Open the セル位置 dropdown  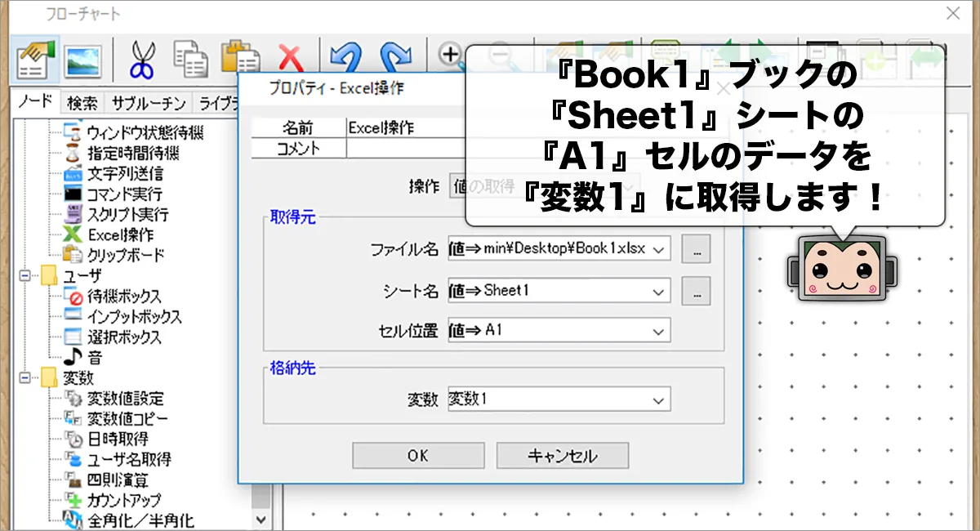660,330
